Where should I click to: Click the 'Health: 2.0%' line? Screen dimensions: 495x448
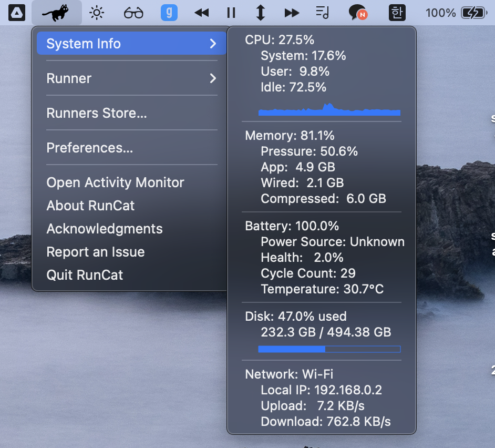tap(302, 258)
